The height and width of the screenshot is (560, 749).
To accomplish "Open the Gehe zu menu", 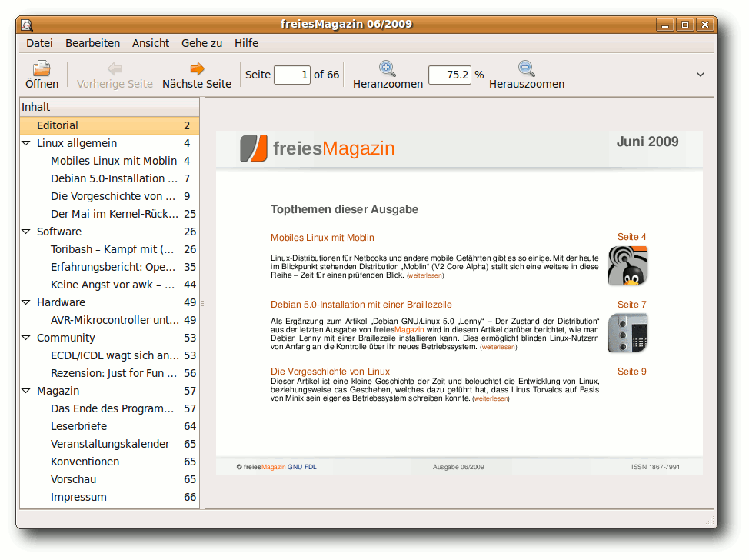I will pyautogui.click(x=201, y=43).
